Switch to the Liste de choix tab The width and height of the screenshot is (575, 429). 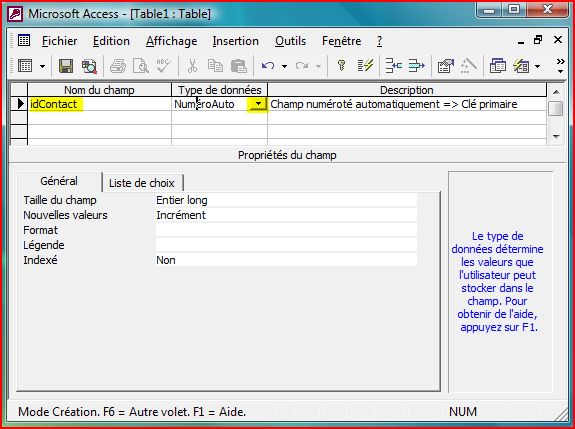[142, 183]
